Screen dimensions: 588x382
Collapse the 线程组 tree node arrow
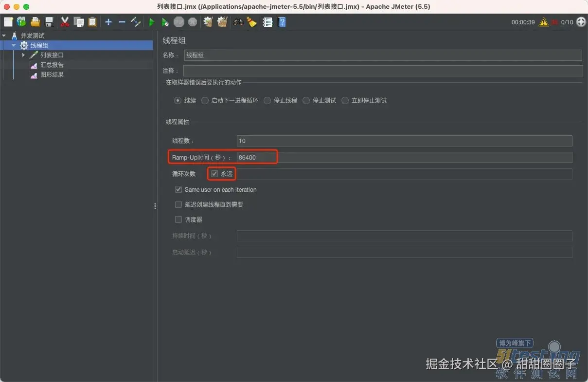click(x=14, y=45)
